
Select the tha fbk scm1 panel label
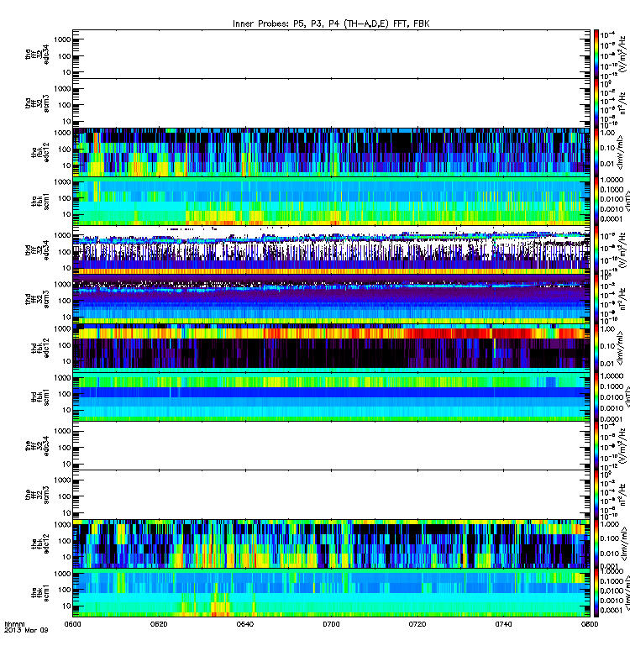tap(40, 201)
